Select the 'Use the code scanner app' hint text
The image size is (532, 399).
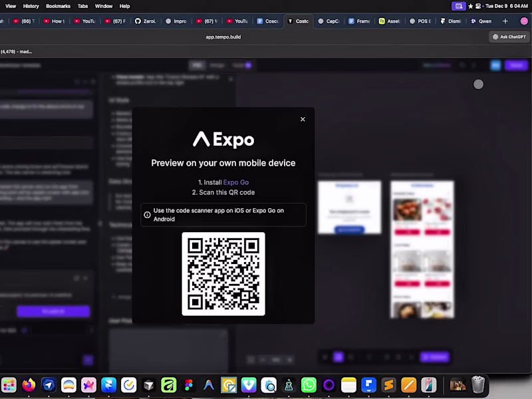[x=219, y=215]
